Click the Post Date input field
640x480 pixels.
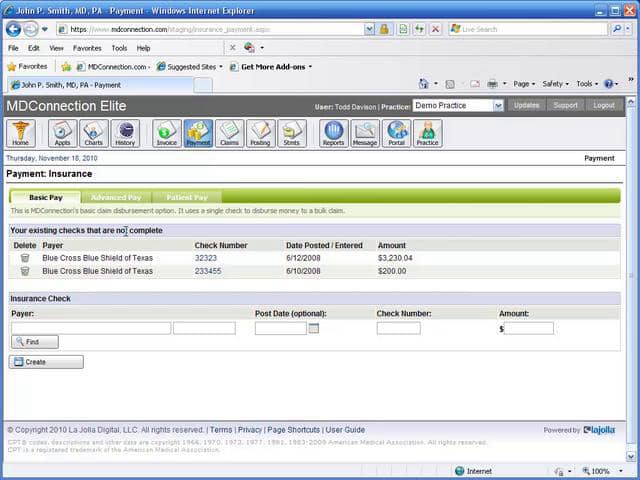[x=281, y=328]
